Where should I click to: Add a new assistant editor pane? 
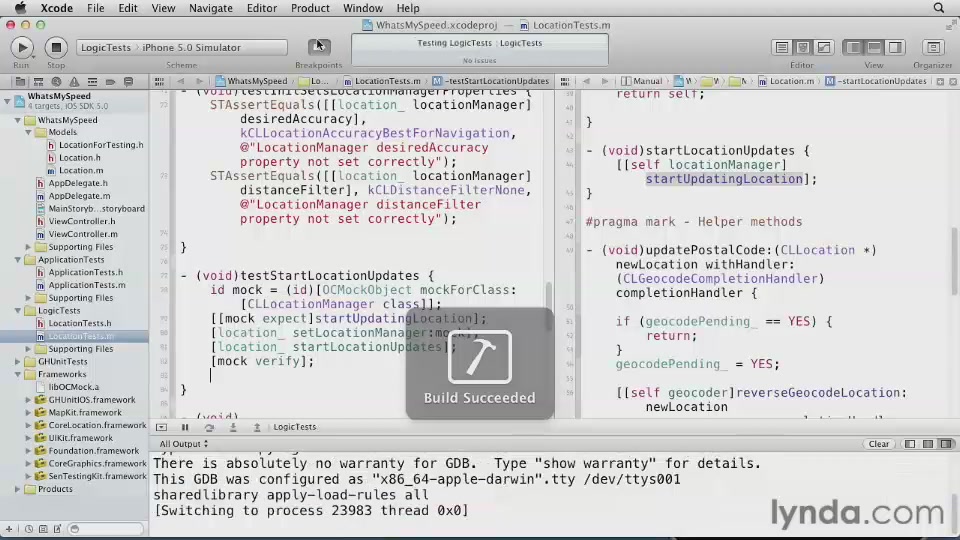coord(940,81)
